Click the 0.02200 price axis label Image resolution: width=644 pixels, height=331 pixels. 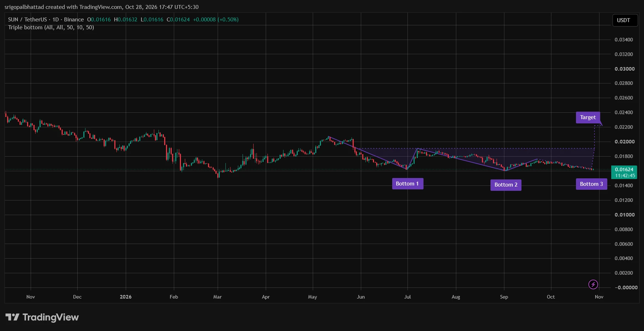[x=624, y=127]
